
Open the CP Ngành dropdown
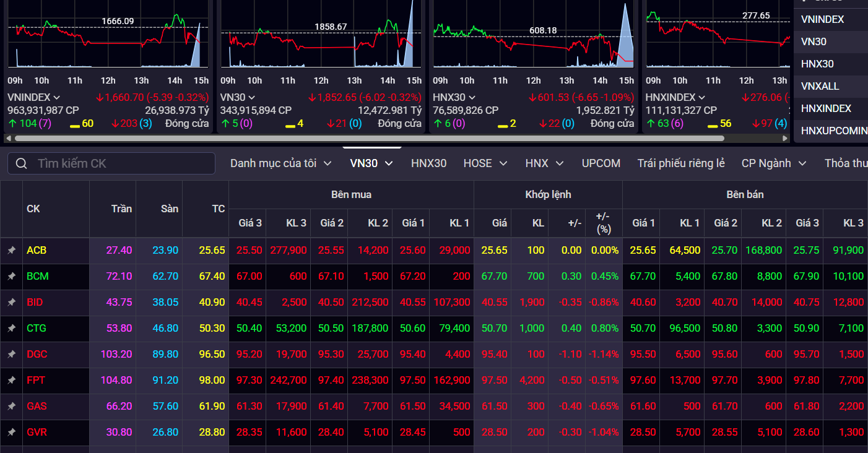point(802,163)
